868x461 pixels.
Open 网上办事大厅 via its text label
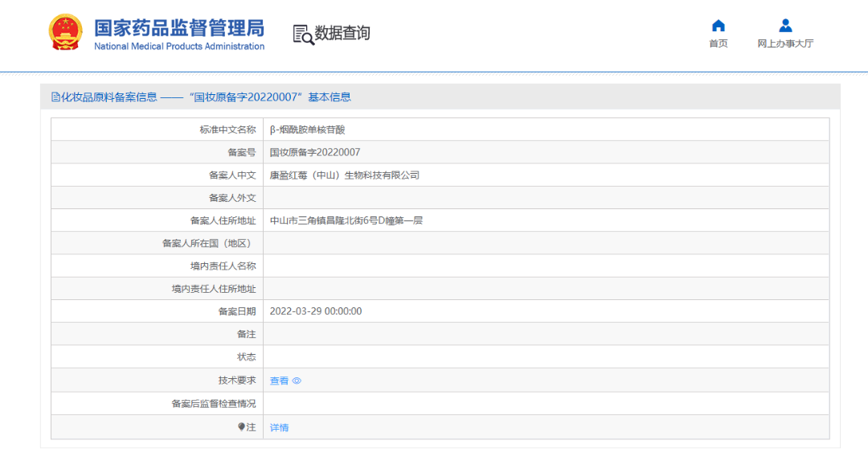(x=785, y=43)
